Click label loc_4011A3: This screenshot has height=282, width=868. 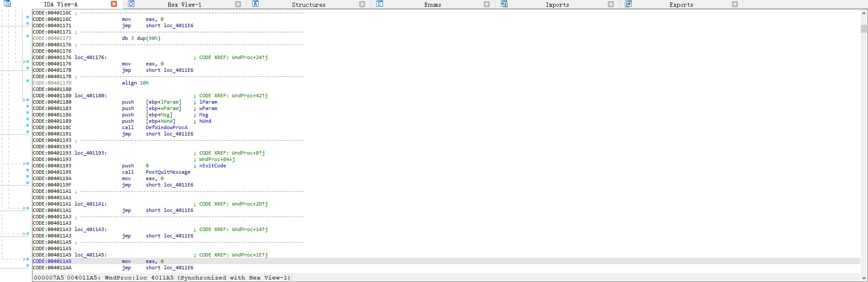91,229
